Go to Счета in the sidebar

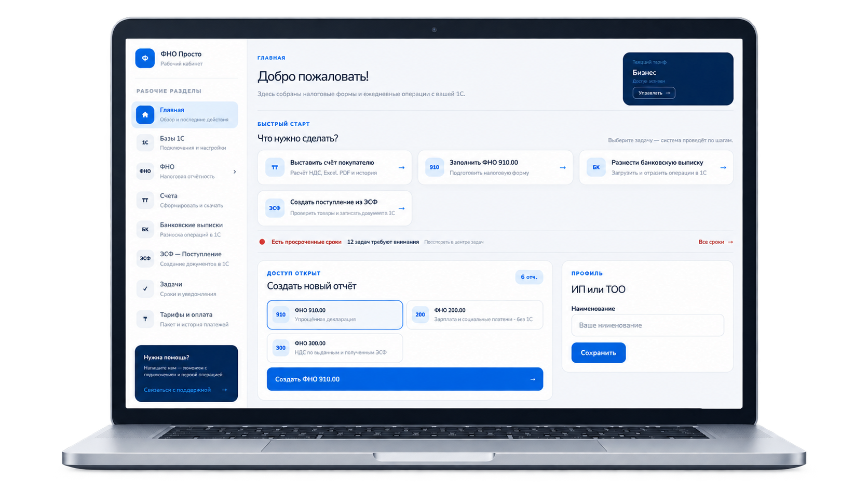[185, 200]
